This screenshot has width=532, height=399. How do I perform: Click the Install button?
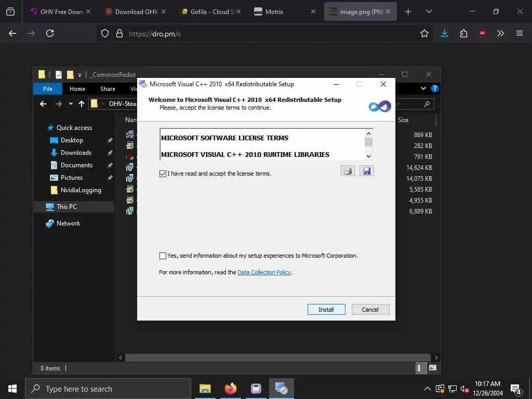click(x=326, y=310)
